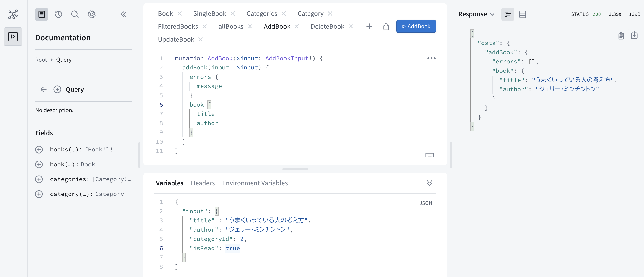Viewport: 644px width, 277px height.
Task: Close the allBooks tab
Action: pos(250,26)
